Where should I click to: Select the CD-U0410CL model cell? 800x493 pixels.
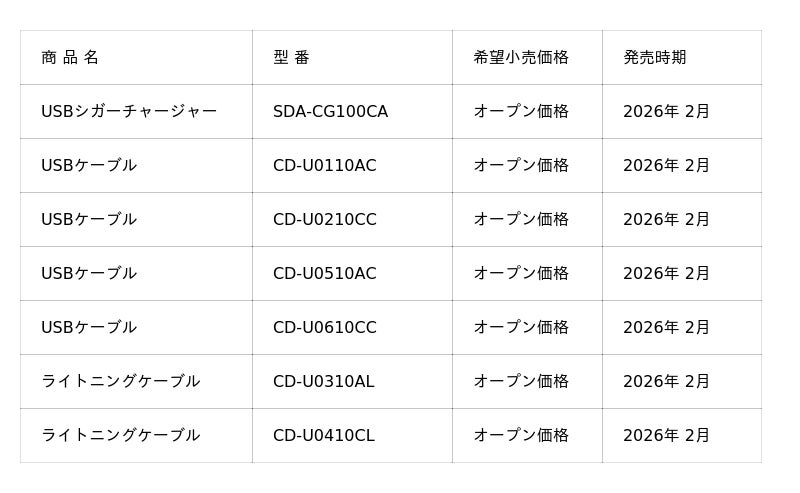[324, 436]
